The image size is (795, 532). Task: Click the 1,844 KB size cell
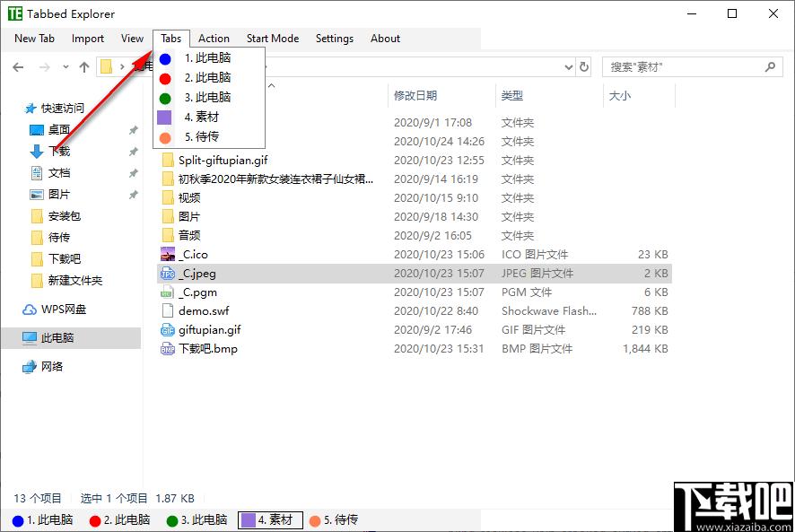pyautogui.click(x=645, y=348)
